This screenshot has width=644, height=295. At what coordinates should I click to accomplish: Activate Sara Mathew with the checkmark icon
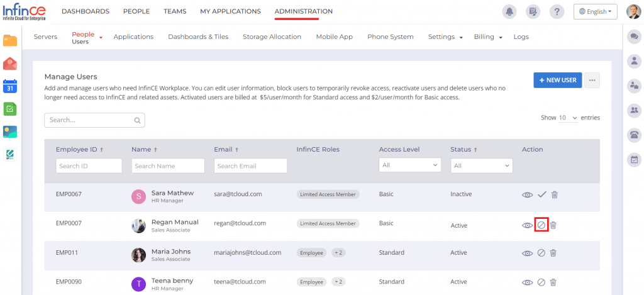click(541, 195)
